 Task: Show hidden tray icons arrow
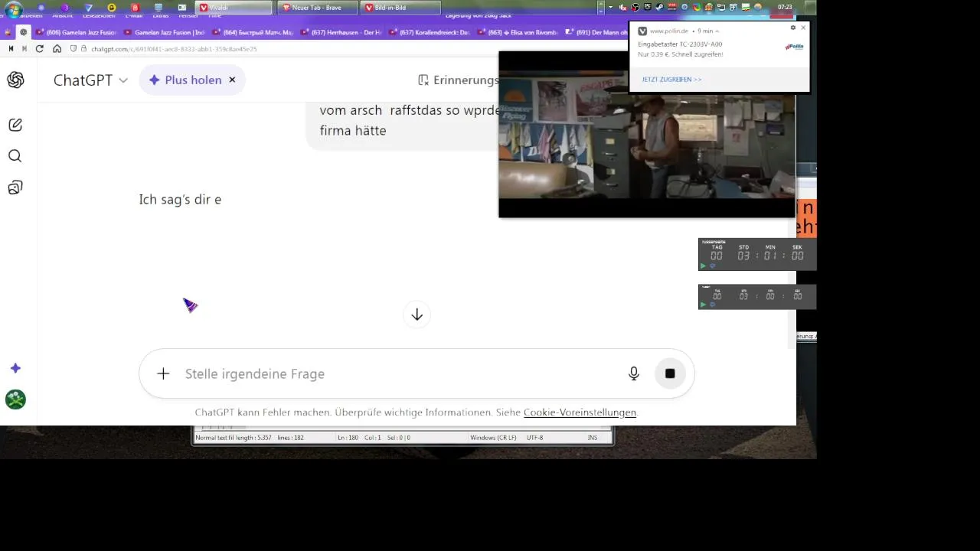[610, 8]
